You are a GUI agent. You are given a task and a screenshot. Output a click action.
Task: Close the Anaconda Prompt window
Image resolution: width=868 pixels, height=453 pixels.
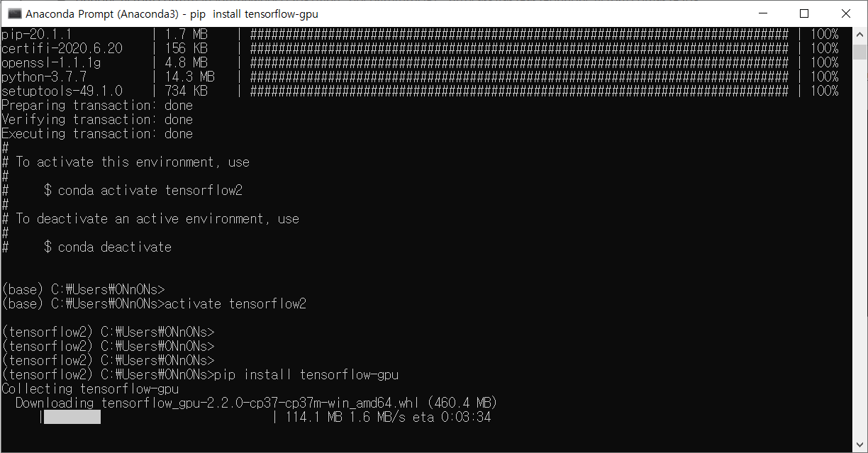pyautogui.click(x=845, y=13)
